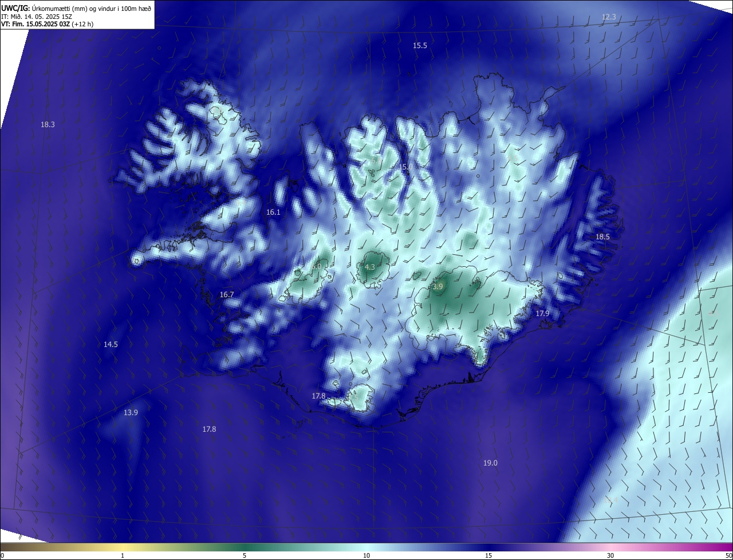Click the 12.3 value on the map
The width and height of the screenshot is (733, 560).
[x=609, y=17]
